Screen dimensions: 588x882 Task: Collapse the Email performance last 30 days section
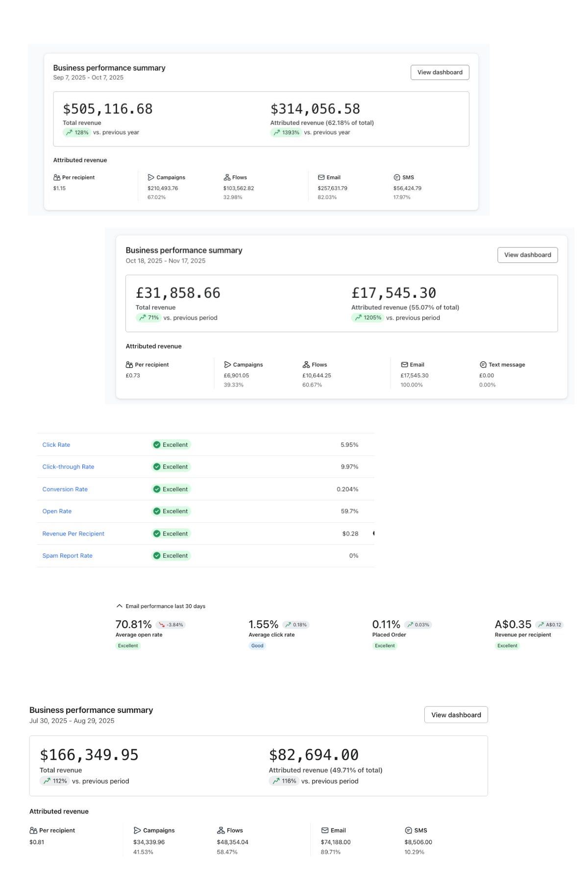click(x=119, y=606)
